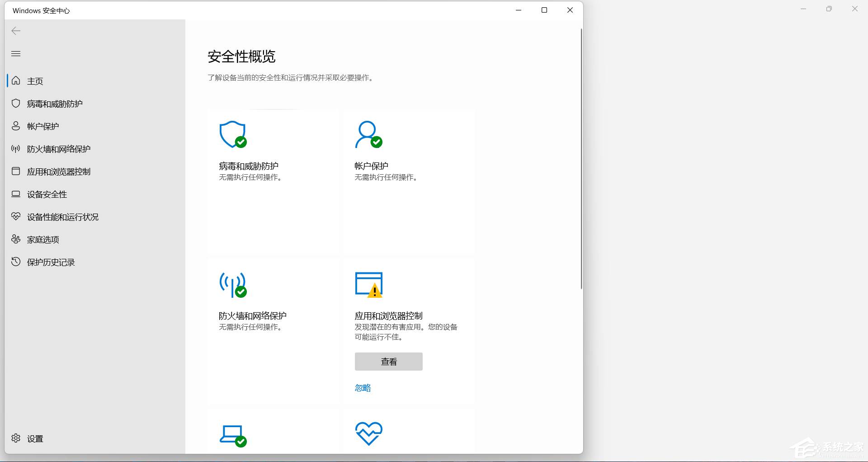Open 设备性能和运行状况 sidebar entry

(96, 217)
